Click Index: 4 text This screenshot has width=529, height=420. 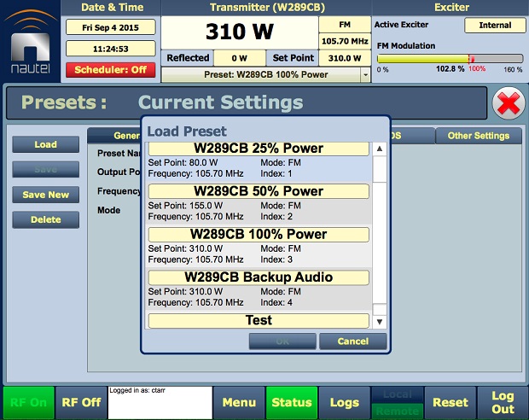(x=276, y=302)
